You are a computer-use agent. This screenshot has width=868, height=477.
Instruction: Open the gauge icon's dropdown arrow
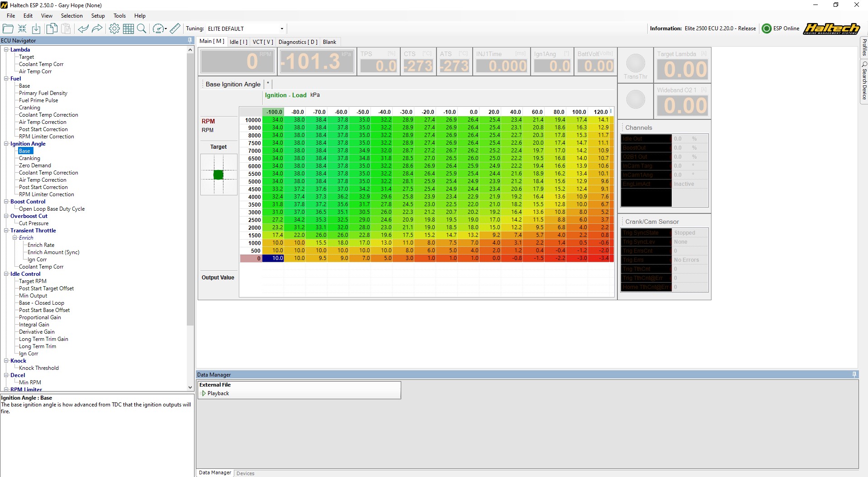[166, 29]
